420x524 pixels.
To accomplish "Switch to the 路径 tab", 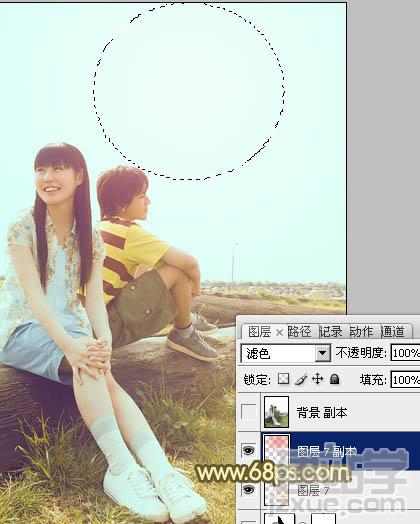I will [x=299, y=332].
